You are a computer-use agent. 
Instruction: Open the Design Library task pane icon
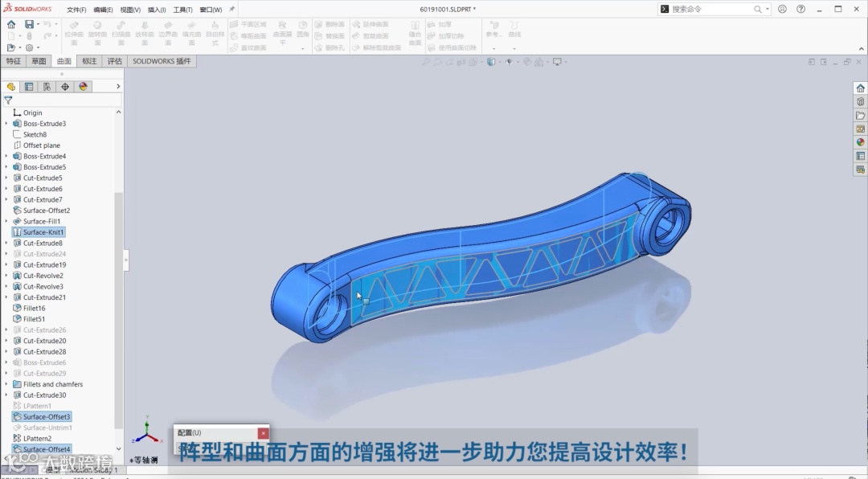click(x=860, y=102)
